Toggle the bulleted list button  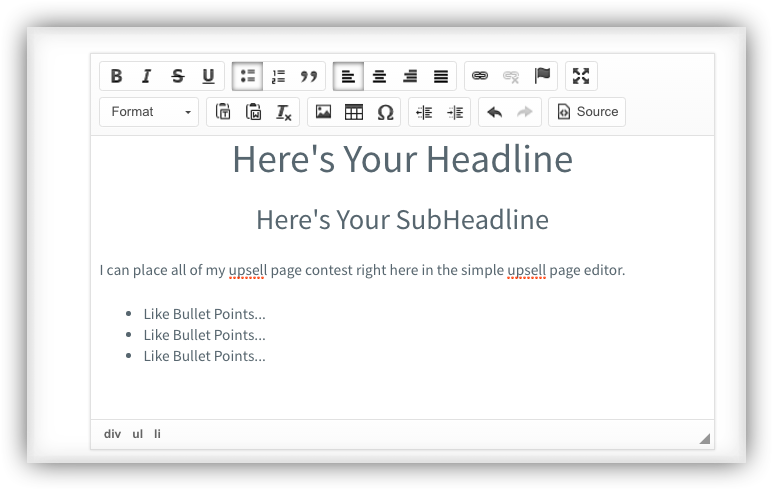[247, 76]
